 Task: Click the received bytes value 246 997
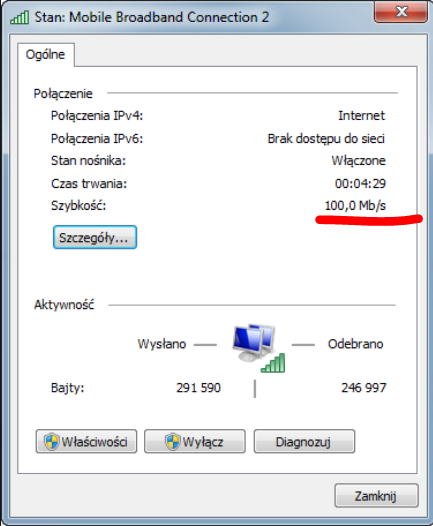(364, 388)
